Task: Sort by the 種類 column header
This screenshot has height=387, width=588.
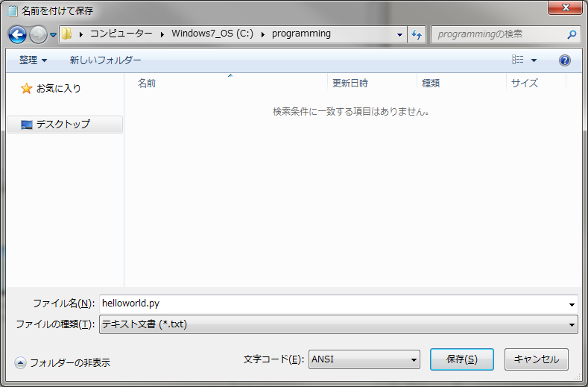Action: [x=431, y=83]
